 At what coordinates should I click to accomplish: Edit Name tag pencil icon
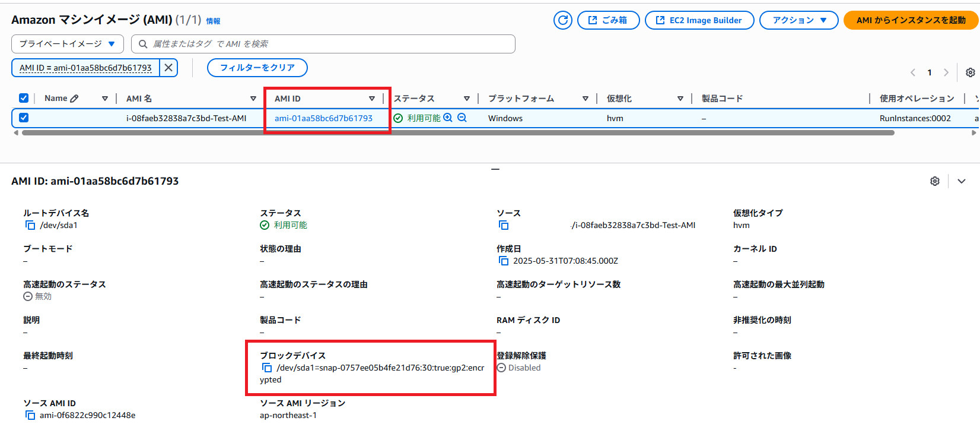pyautogui.click(x=74, y=99)
